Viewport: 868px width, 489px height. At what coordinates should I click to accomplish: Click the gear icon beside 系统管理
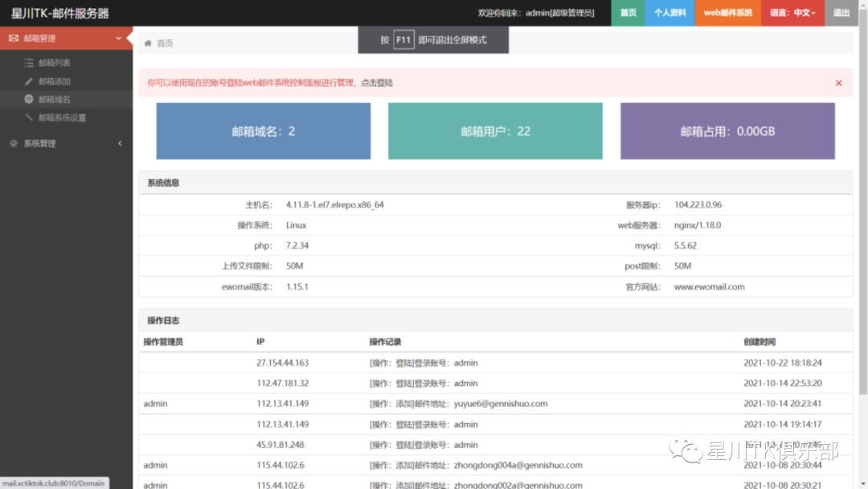click(x=14, y=143)
